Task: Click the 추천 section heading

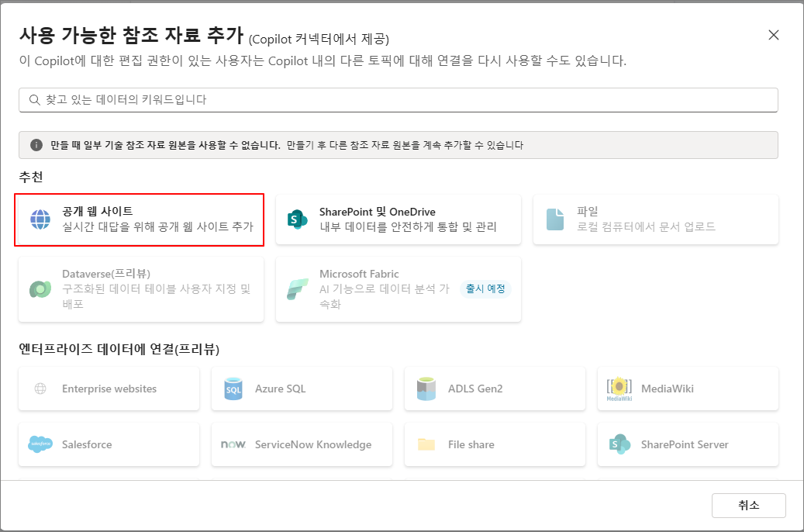Action: click(x=31, y=177)
